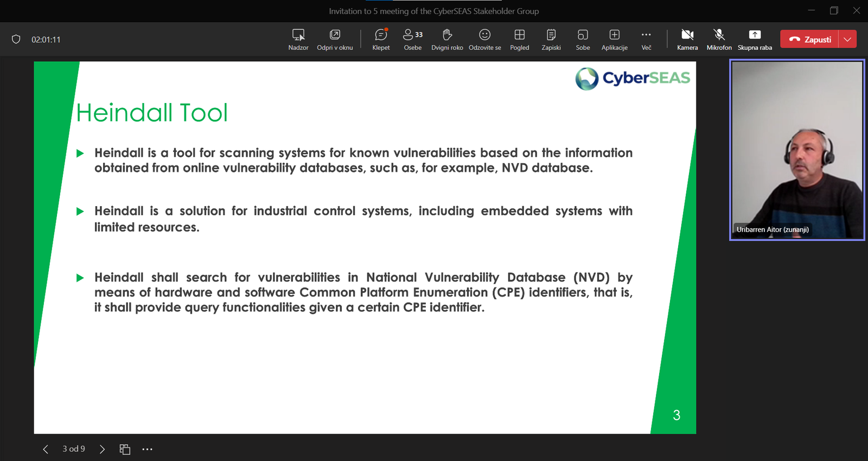868x461 pixels.
Task: Raise hand with Dvigni roko
Action: (x=447, y=39)
